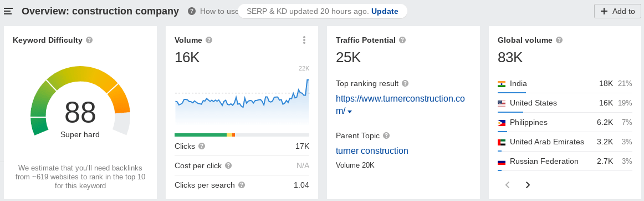The height and width of the screenshot is (201, 644).
Task: Click the clicks distribution color bar
Action: pos(242,135)
